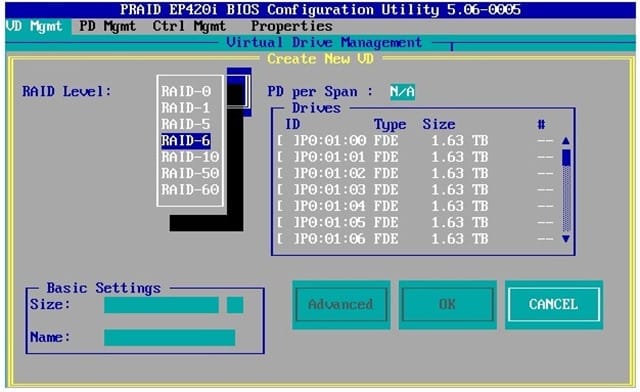Click the Advanced button
640x392 pixels.
(x=341, y=305)
